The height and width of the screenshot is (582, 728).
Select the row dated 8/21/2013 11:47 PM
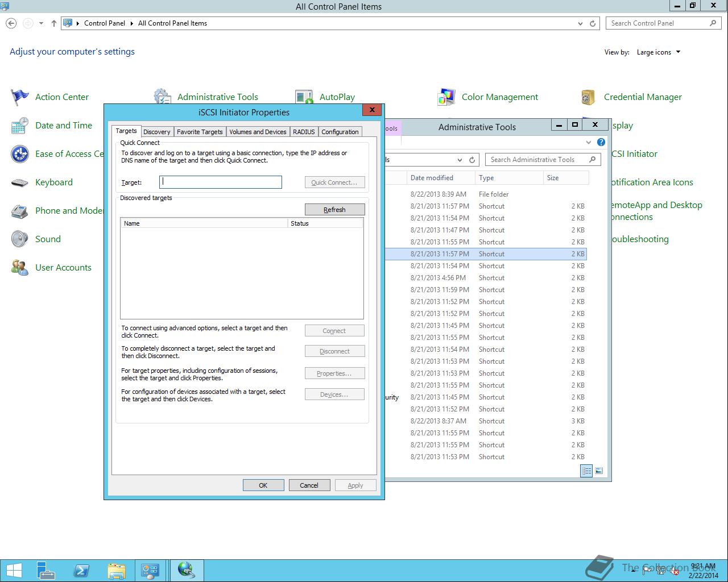[486, 230]
